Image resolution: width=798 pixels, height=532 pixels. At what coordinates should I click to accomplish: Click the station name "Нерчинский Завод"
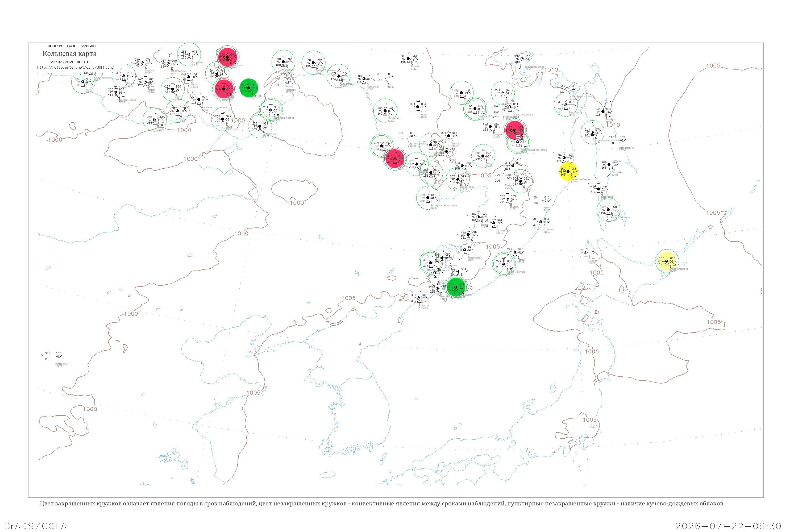[284, 118]
